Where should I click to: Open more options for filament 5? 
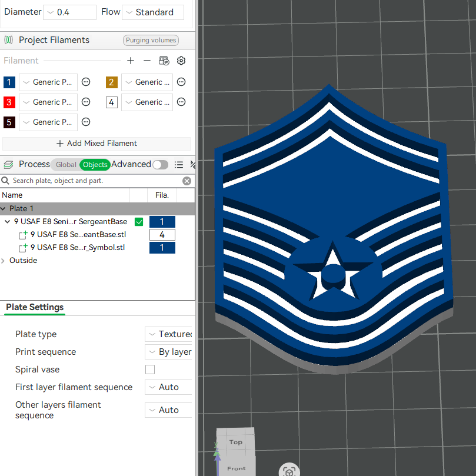pos(86,122)
